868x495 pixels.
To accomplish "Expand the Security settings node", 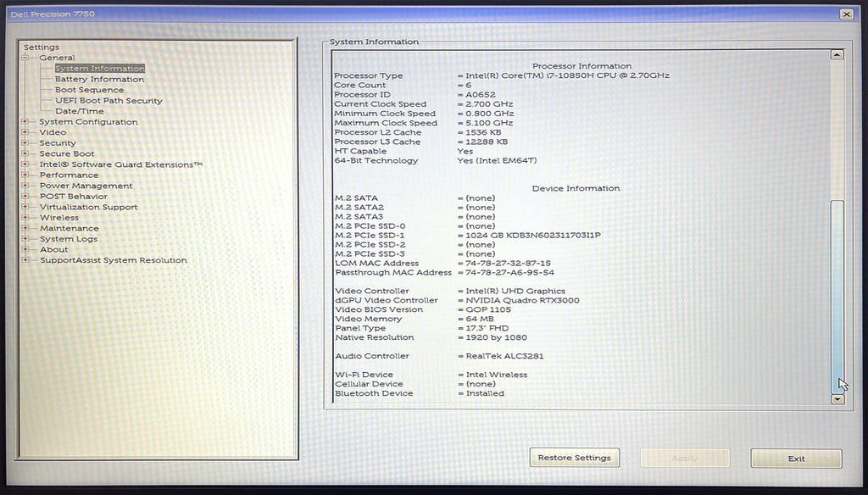I will [25, 143].
